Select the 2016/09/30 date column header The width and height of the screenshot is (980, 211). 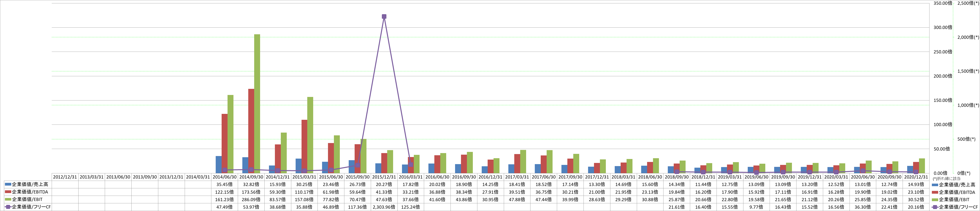464,177
